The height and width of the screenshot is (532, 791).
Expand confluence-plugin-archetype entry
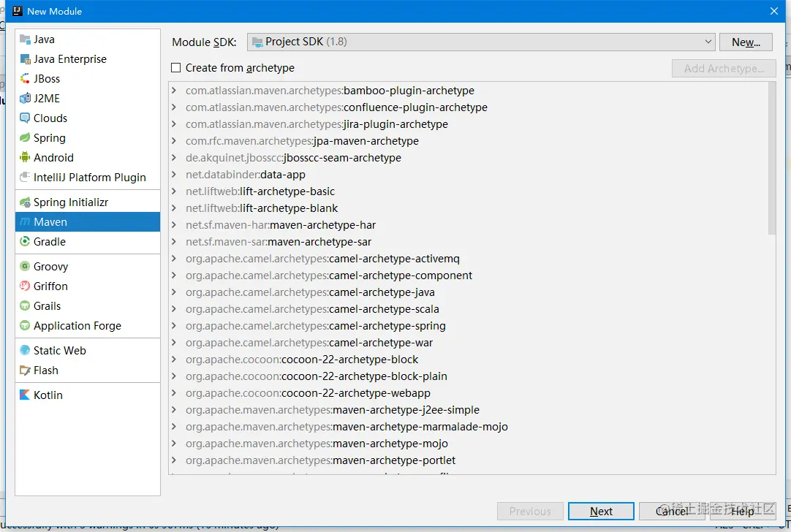point(174,107)
